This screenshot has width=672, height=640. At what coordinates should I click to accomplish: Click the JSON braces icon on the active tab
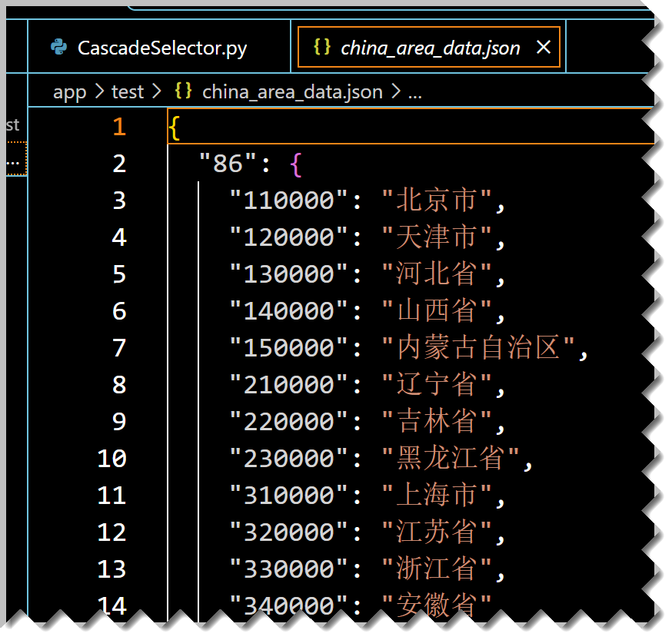[x=322, y=48]
